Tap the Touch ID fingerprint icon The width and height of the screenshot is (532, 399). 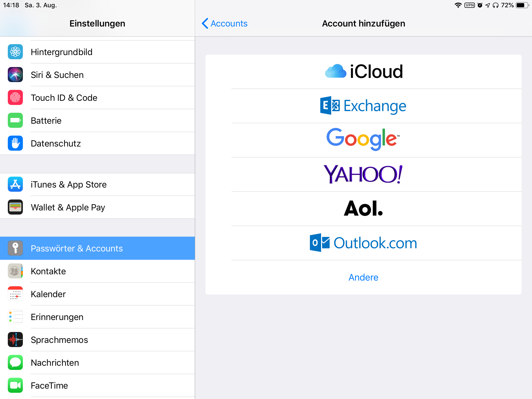pyautogui.click(x=15, y=98)
